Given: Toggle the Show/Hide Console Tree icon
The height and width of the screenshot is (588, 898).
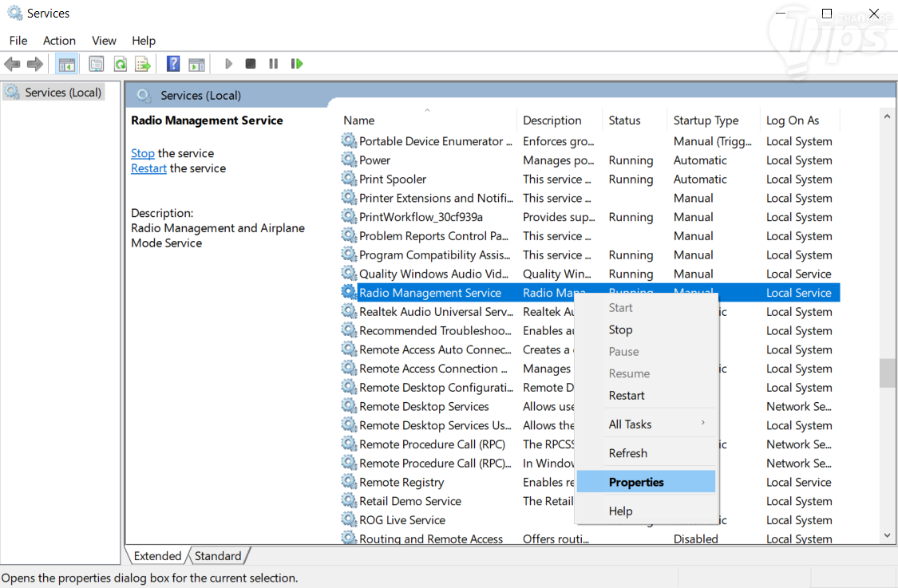Looking at the screenshot, I should (x=66, y=64).
